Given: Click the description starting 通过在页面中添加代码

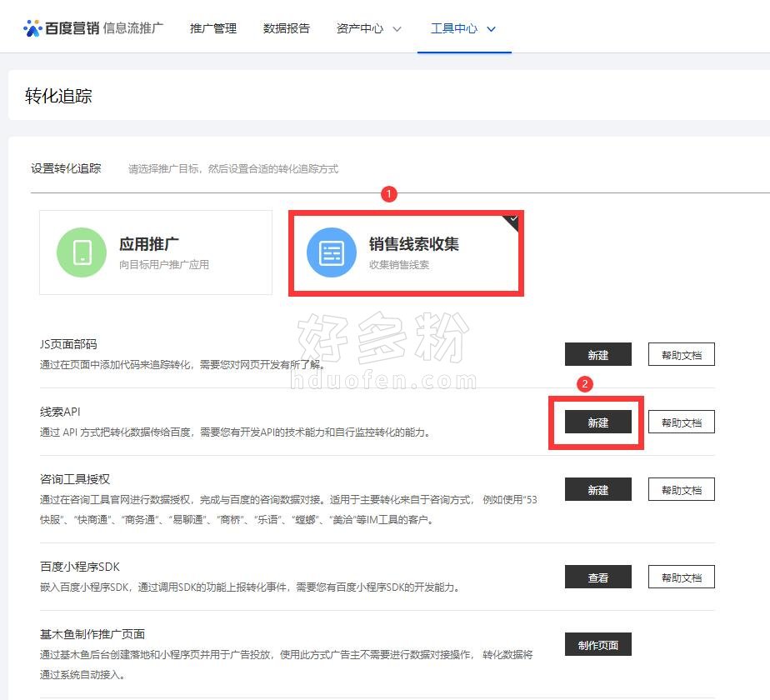Looking at the screenshot, I should point(182,364).
